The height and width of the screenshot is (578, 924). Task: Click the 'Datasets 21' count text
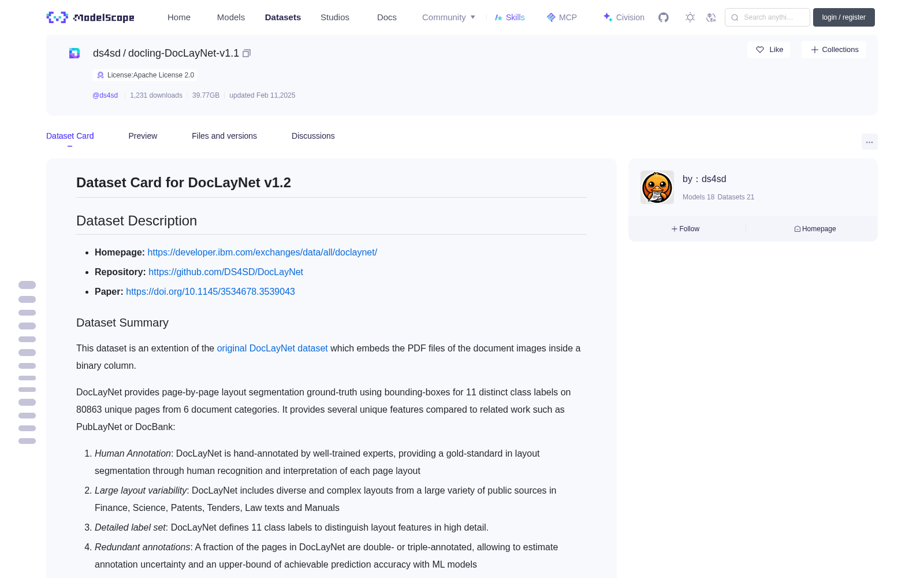pyautogui.click(x=736, y=197)
